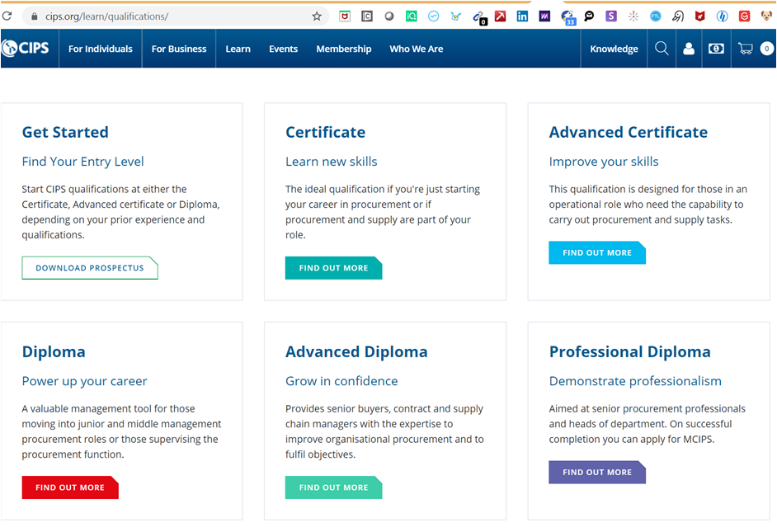Click the CIPS logo in the header
Image resolution: width=777 pixels, height=532 pixels.
pyautogui.click(x=26, y=49)
